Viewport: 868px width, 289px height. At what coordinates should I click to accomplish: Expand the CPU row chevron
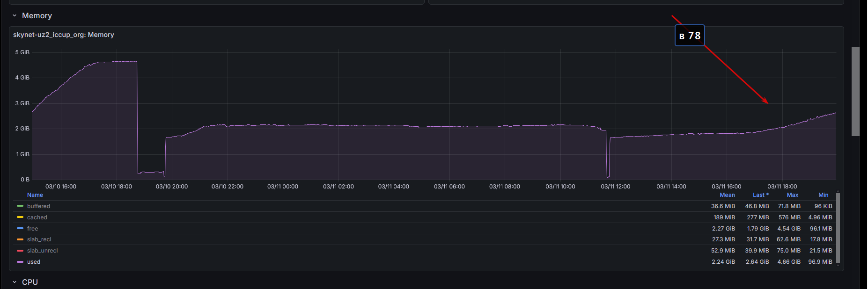(15, 282)
